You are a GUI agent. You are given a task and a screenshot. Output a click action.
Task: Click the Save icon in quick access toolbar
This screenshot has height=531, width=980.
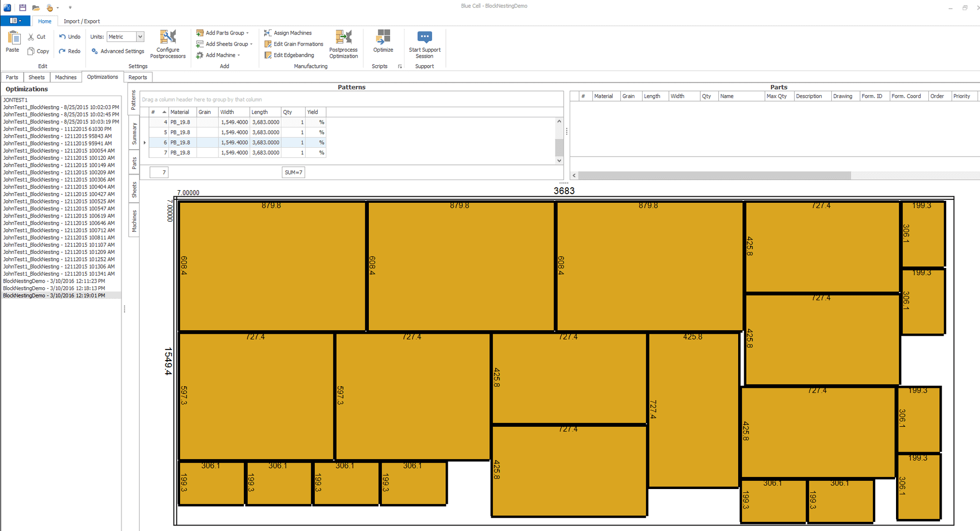click(23, 8)
